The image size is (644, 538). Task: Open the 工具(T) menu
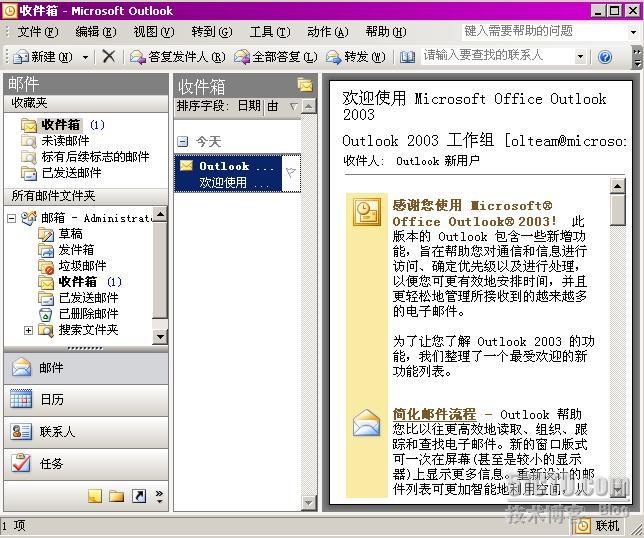click(x=269, y=32)
